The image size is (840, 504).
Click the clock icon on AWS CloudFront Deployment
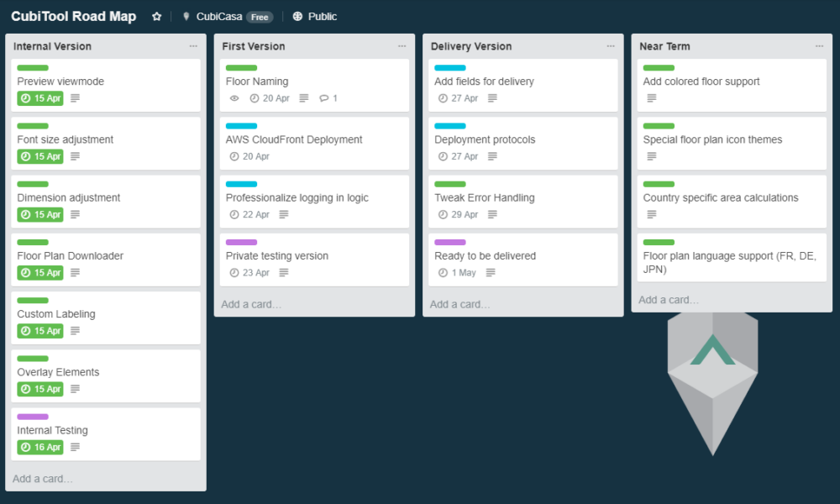pyautogui.click(x=234, y=156)
